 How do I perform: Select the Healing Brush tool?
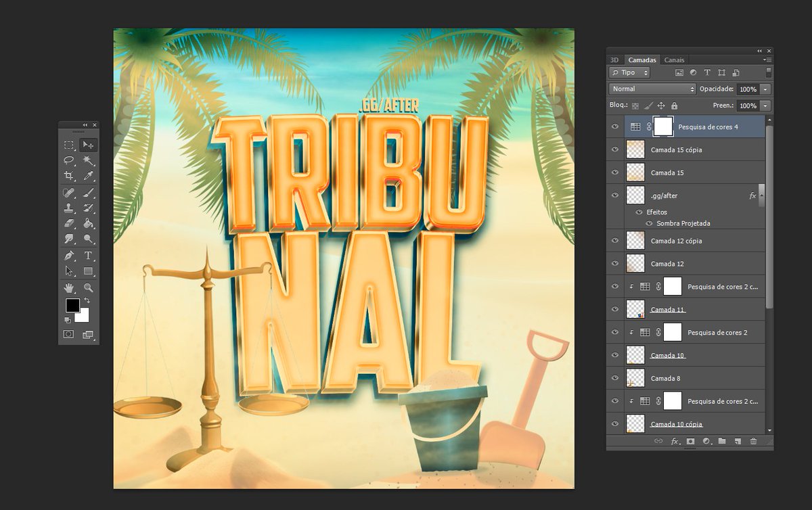(69, 193)
